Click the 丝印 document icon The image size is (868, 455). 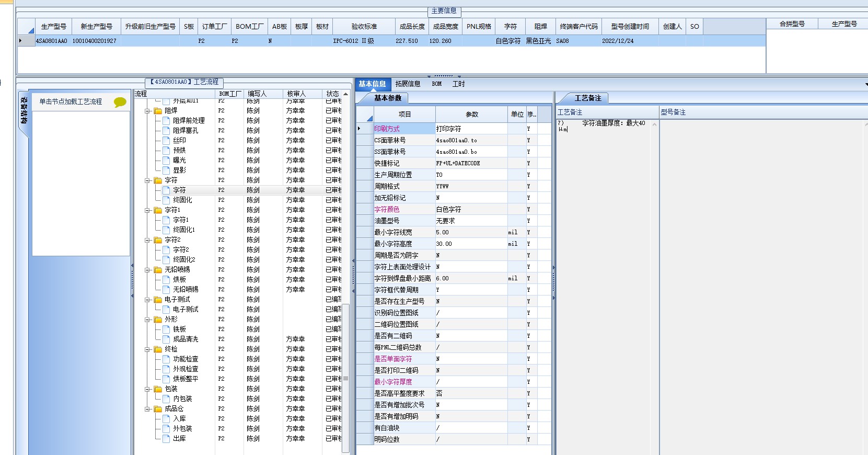[x=166, y=141]
